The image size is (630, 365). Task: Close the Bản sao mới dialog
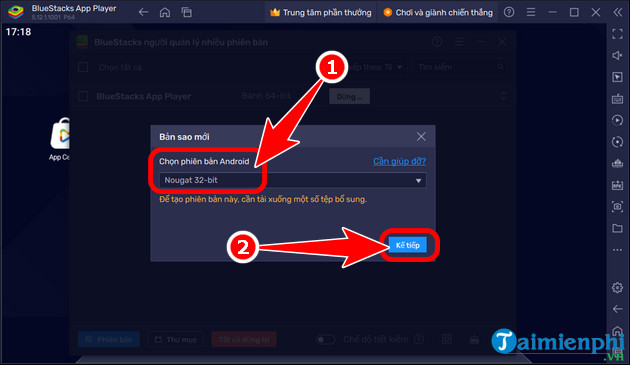pyautogui.click(x=421, y=137)
